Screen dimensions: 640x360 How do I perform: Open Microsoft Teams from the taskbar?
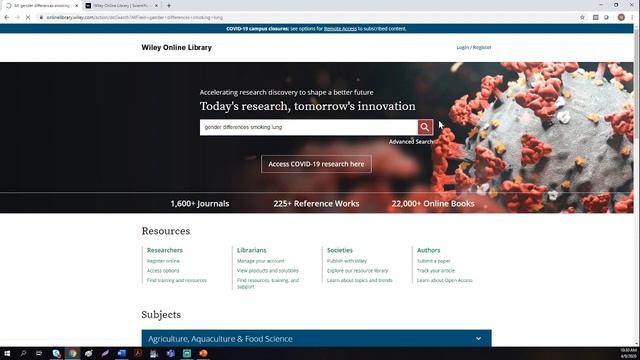point(171,353)
